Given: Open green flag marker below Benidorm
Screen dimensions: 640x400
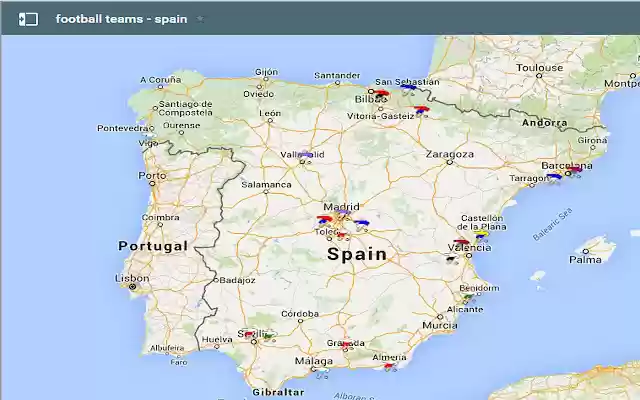Looking at the screenshot, I should [x=468, y=297].
